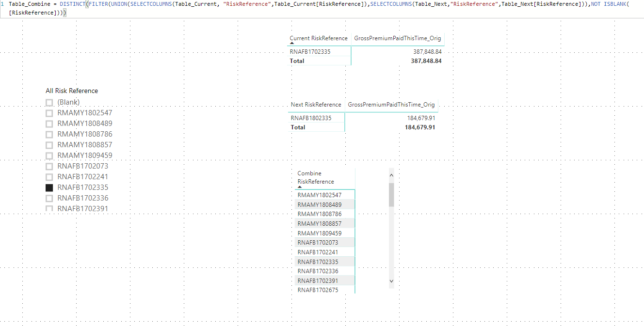This screenshot has width=644, height=326.
Task: Select RMAMY1808489 in the slicer
Action: (49, 124)
